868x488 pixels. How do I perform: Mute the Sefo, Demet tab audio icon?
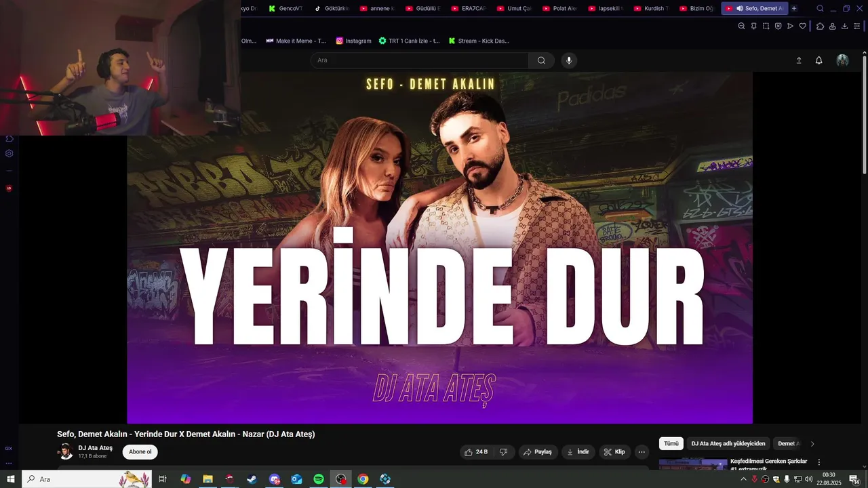point(739,8)
